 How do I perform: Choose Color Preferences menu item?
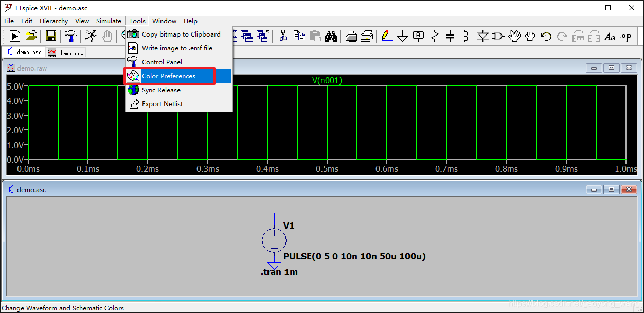point(179,76)
